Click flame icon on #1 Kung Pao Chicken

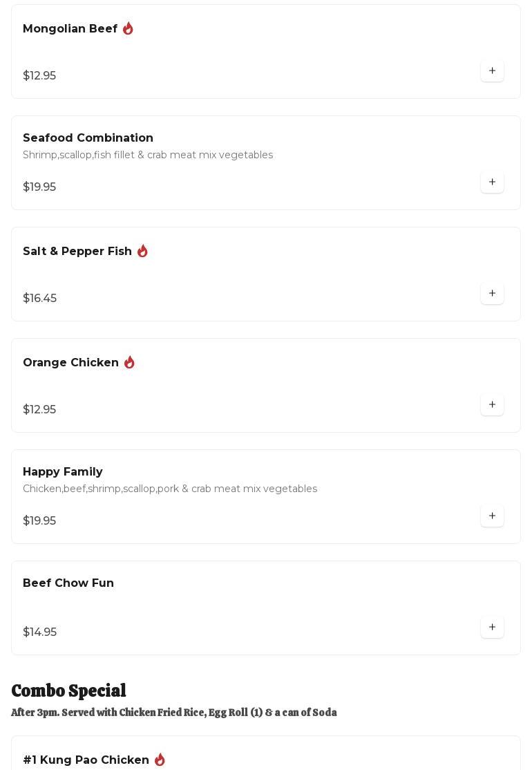pos(160,760)
